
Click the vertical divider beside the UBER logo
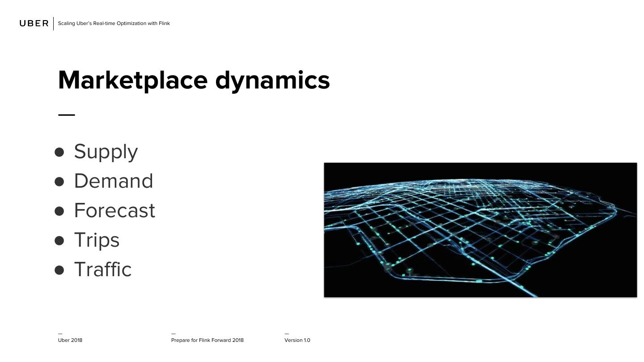click(54, 24)
